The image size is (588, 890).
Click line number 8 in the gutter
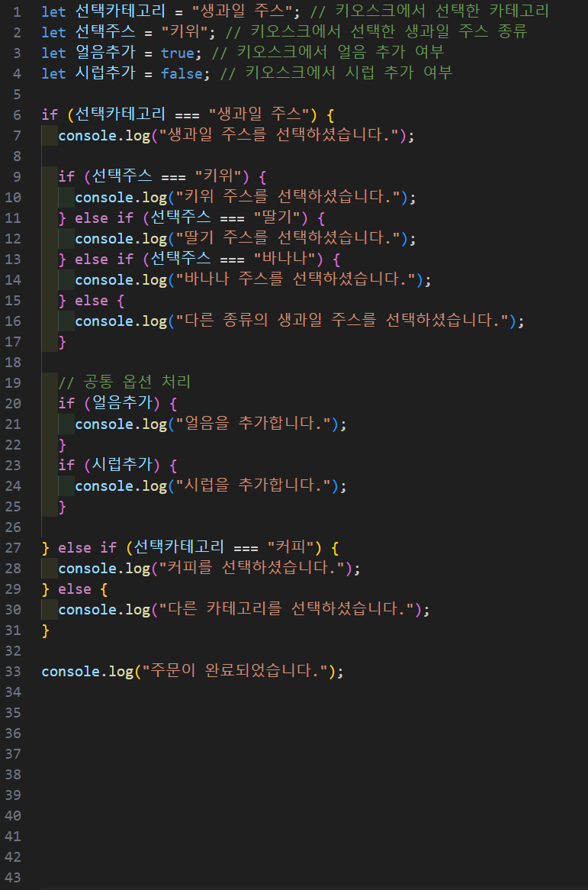17,156
